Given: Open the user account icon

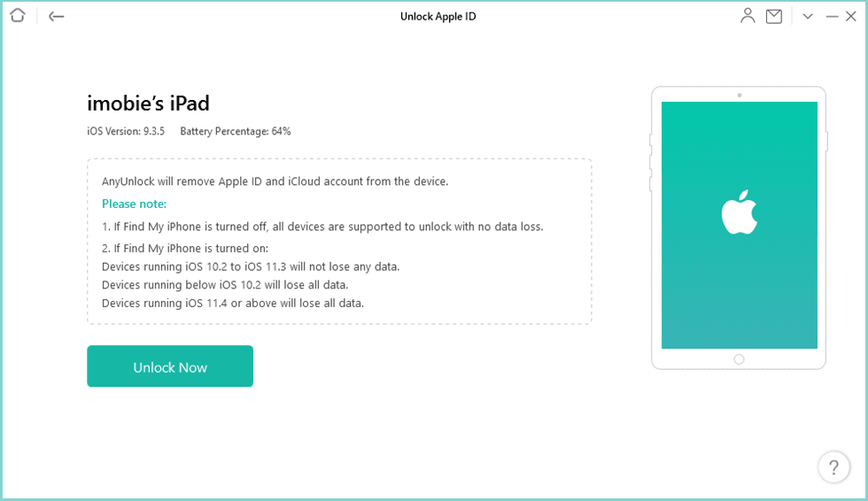Looking at the screenshot, I should coord(748,16).
